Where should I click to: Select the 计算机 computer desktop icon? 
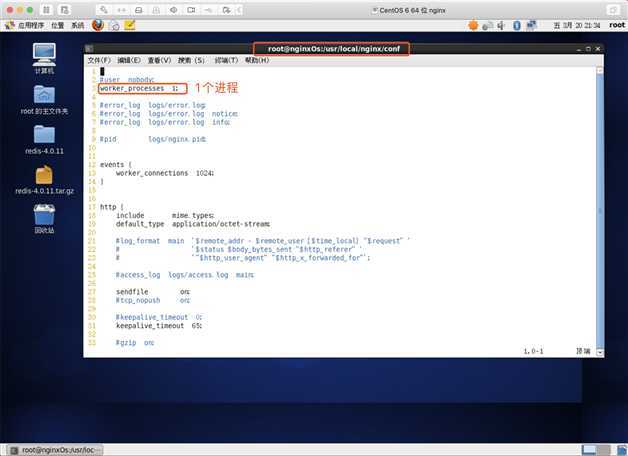point(44,59)
